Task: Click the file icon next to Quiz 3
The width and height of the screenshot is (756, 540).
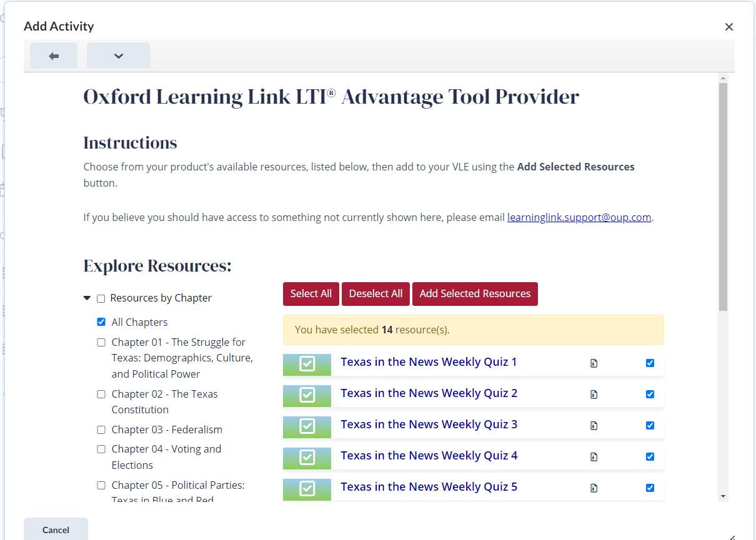Action: pos(593,425)
